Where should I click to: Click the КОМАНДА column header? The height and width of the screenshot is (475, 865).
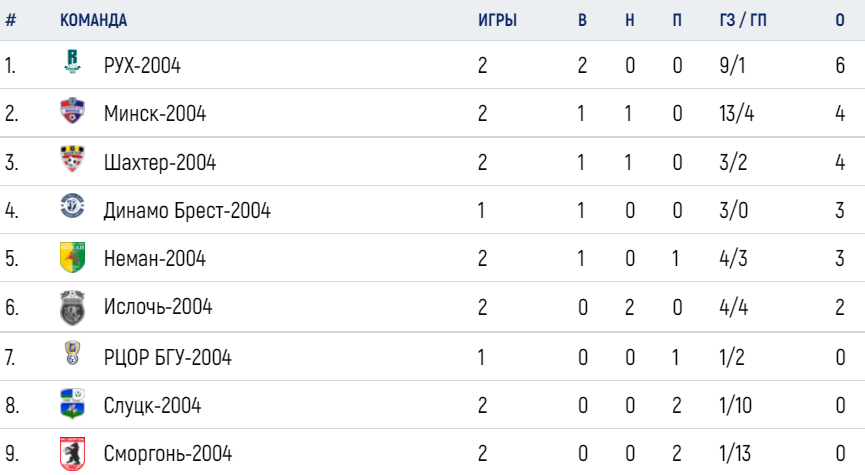(x=93, y=20)
